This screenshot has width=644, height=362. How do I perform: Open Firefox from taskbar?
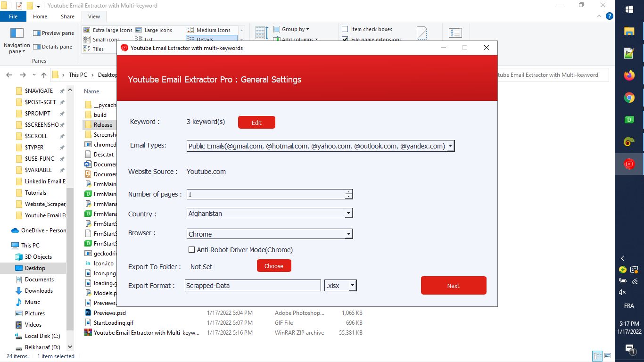pos(629,75)
